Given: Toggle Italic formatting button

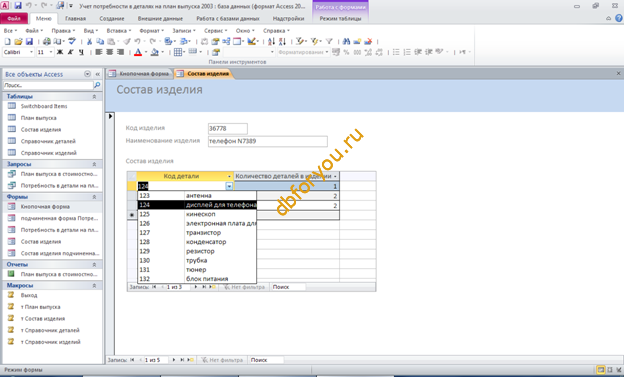Looking at the screenshot, I should [x=70, y=52].
